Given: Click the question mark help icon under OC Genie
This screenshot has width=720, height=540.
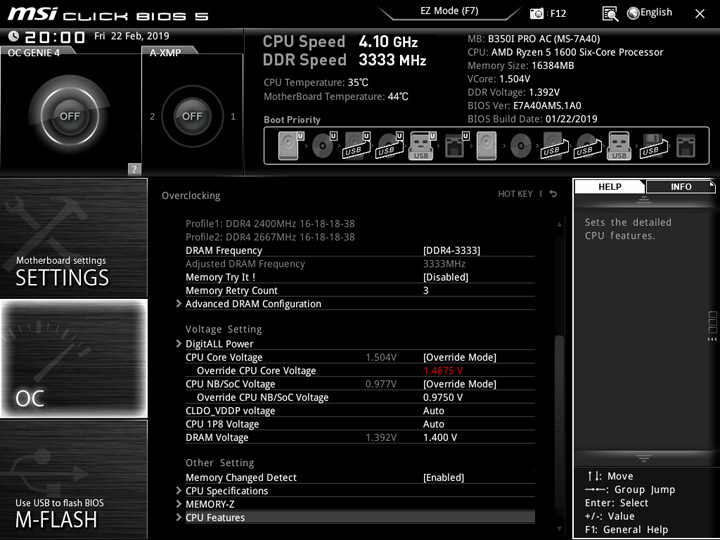Looking at the screenshot, I should (x=134, y=169).
